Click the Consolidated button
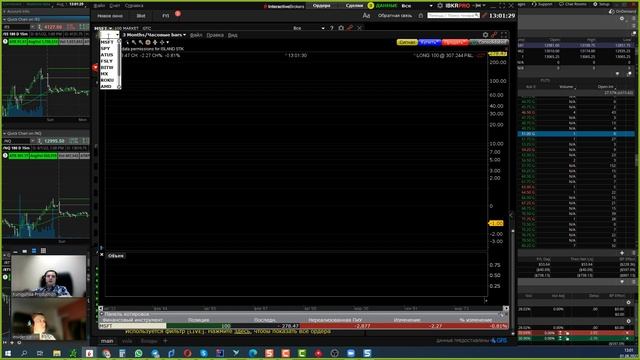The width and height of the screenshot is (640, 360). (489, 42)
